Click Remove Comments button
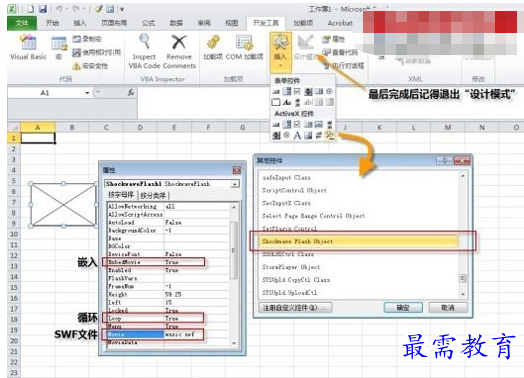This screenshot has width=524, height=378. click(179, 51)
